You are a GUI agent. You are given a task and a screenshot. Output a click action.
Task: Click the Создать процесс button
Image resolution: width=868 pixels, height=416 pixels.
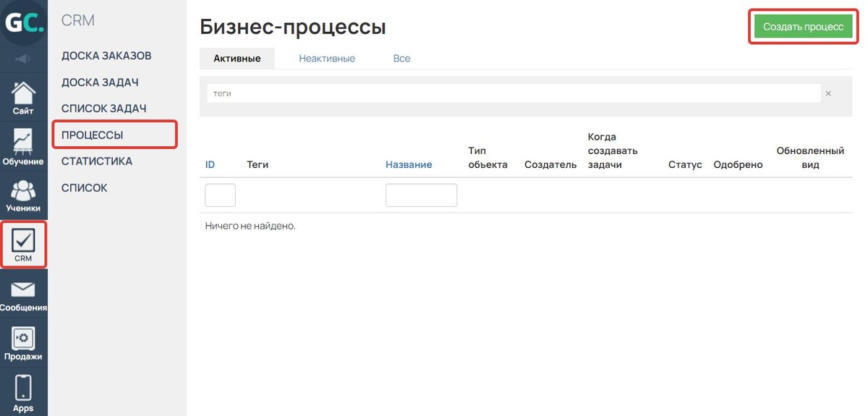(804, 27)
